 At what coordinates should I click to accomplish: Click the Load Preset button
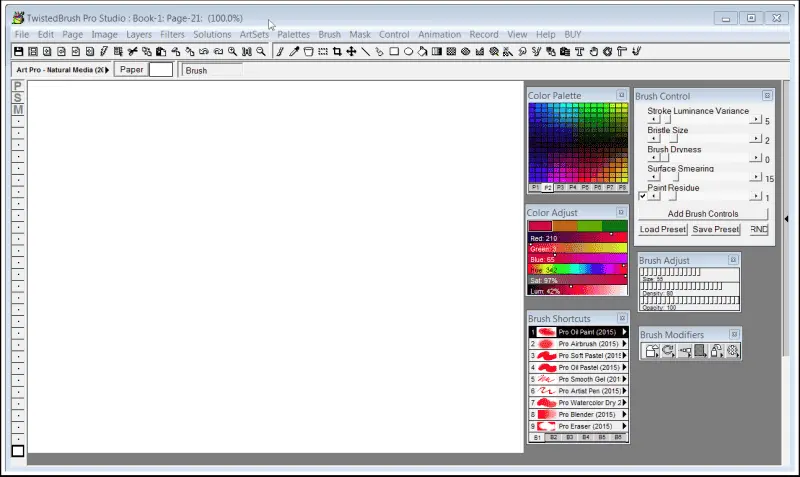[x=663, y=230]
